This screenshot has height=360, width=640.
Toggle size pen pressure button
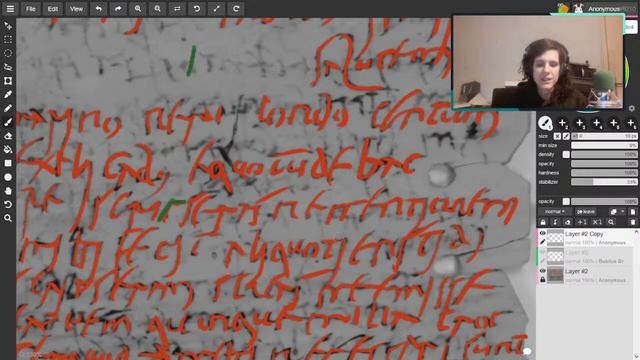point(566,136)
